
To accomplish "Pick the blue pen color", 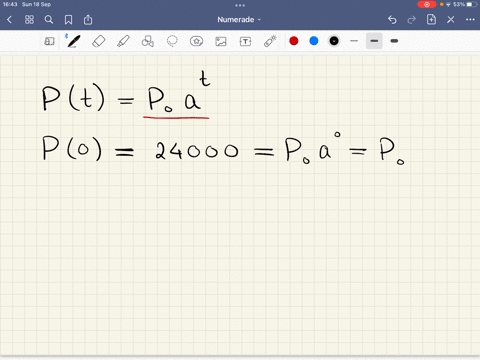I will point(314,41).
